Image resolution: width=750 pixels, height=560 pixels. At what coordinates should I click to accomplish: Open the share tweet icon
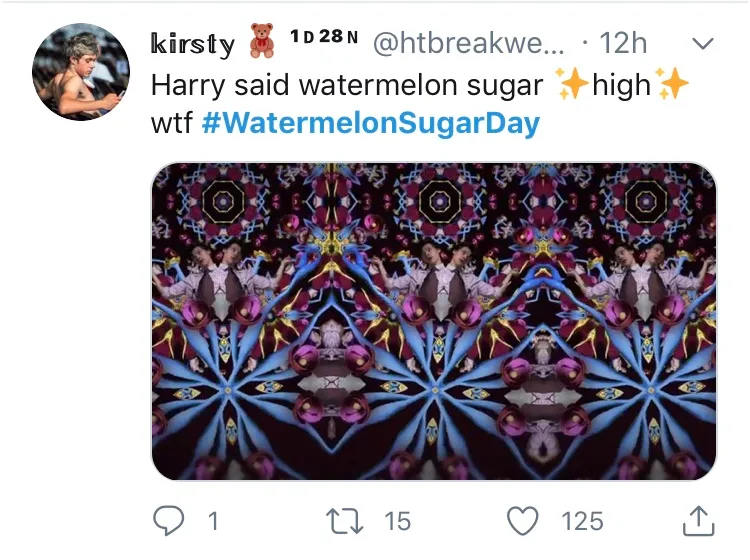(699, 519)
